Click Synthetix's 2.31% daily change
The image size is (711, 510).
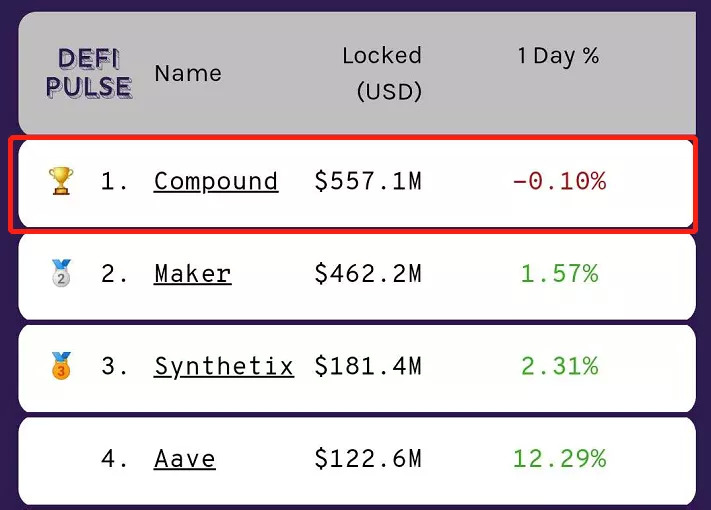click(x=559, y=367)
